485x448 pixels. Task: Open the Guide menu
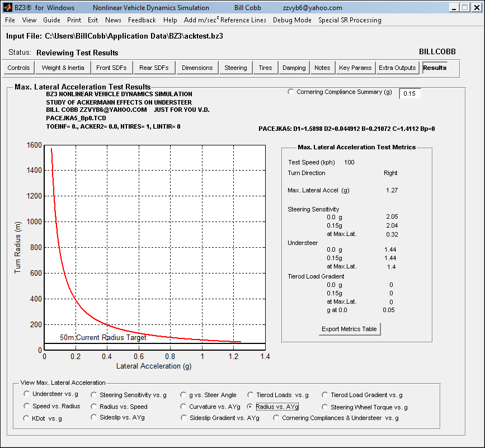pyautogui.click(x=51, y=20)
